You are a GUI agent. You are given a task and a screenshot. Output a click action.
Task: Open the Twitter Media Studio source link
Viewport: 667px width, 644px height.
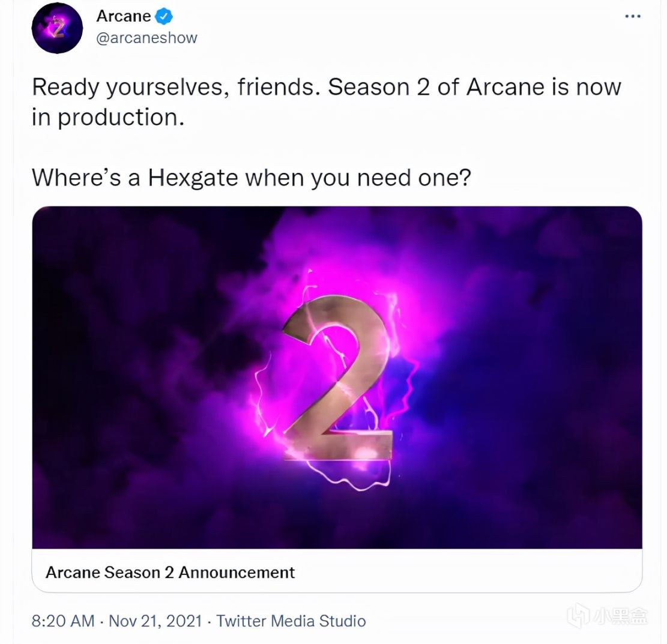(291, 621)
